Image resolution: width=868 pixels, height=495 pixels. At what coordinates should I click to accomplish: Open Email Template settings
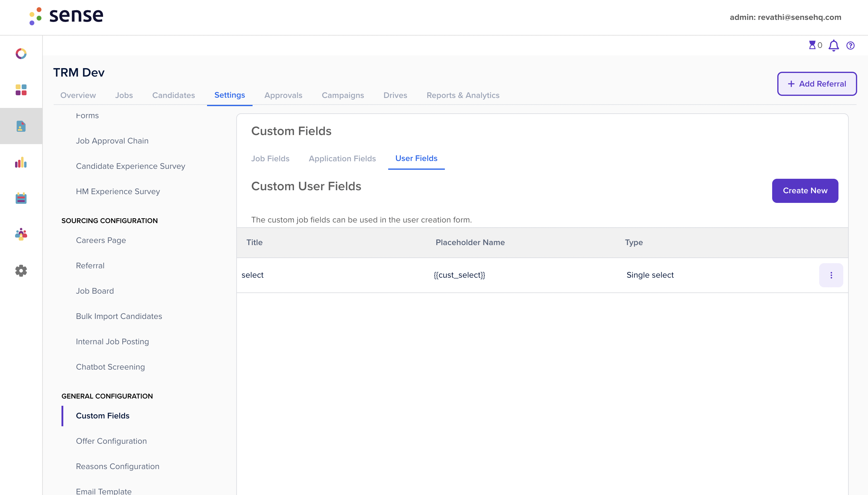pos(104,491)
